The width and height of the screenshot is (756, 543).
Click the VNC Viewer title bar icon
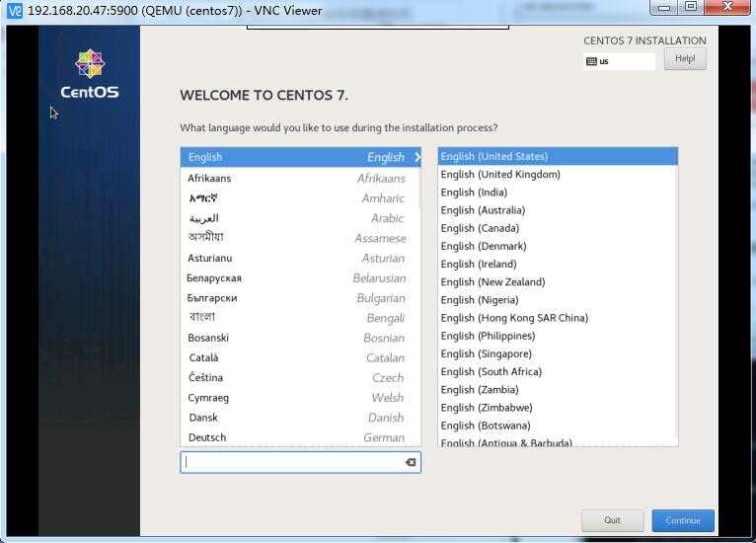(15, 10)
